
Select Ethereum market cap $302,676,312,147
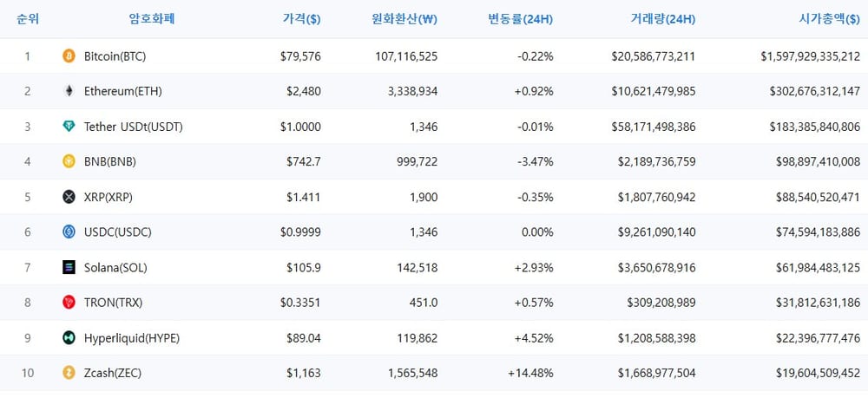click(x=815, y=92)
